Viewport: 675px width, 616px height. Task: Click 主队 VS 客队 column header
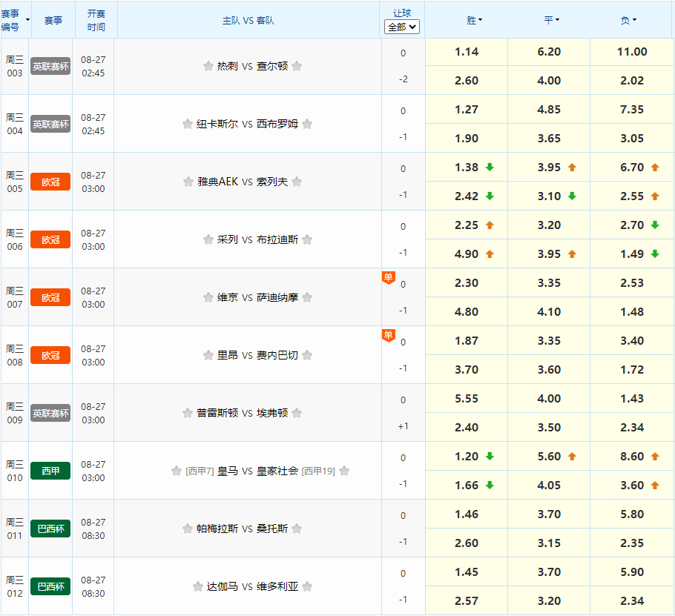[x=248, y=20]
